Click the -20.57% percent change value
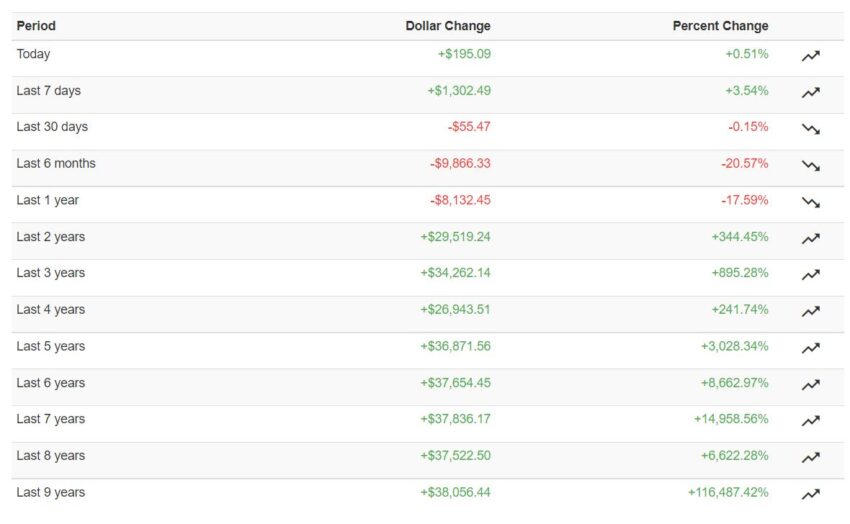Image resolution: width=850 pixels, height=524 pixels. tap(745, 164)
